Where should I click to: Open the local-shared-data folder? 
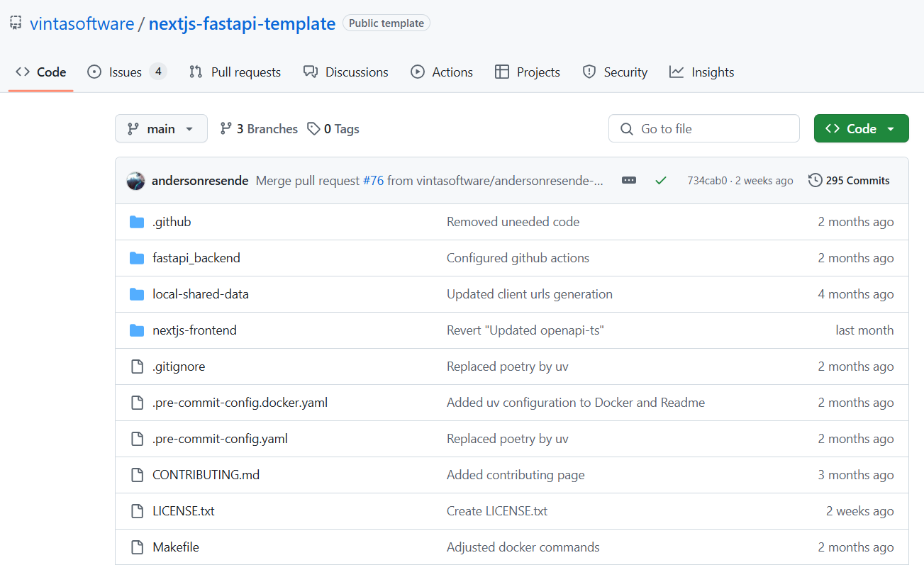[x=201, y=294]
